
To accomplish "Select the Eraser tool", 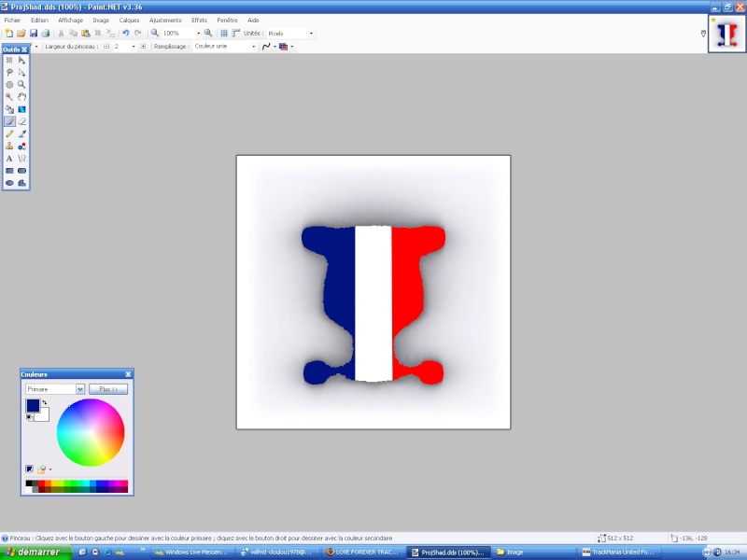I will tap(21, 122).
